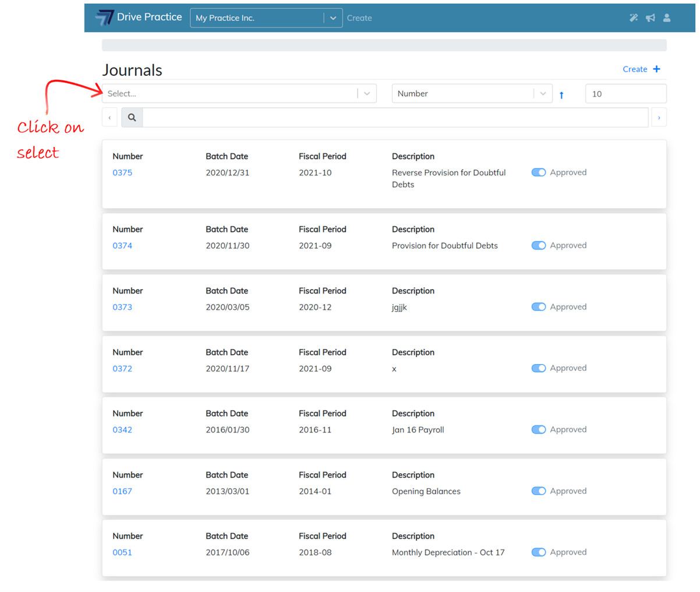Click the plus icon next to Create
700x592 pixels.
657,69
